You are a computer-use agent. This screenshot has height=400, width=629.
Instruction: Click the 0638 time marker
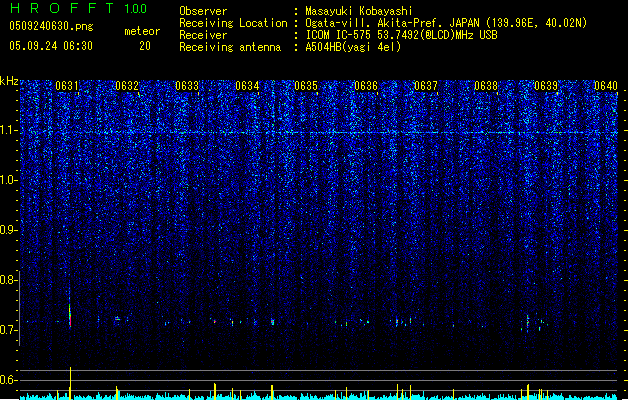[x=486, y=86]
